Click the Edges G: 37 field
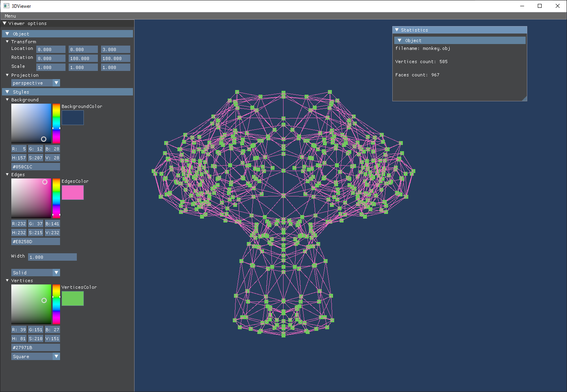567x392 pixels. [x=35, y=224]
